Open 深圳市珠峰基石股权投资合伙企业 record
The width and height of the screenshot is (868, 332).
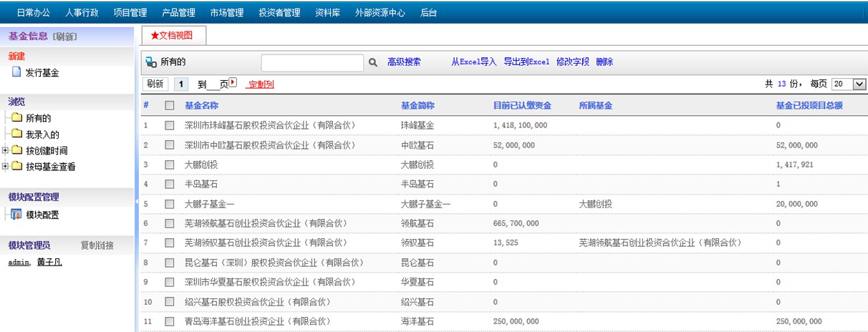tap(270, 125)
